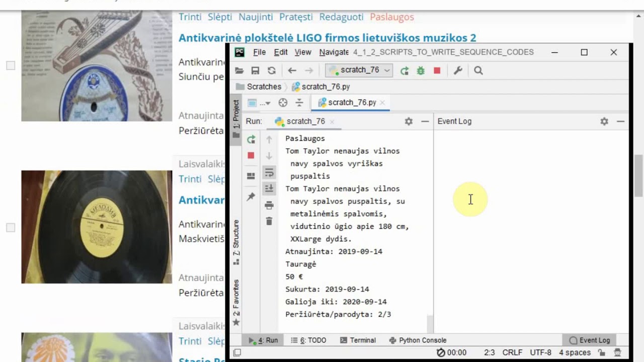Select scratch_76.py in the breadcrumb bar
The height and width of the screenshot is (362, 644).
point(321,86)
